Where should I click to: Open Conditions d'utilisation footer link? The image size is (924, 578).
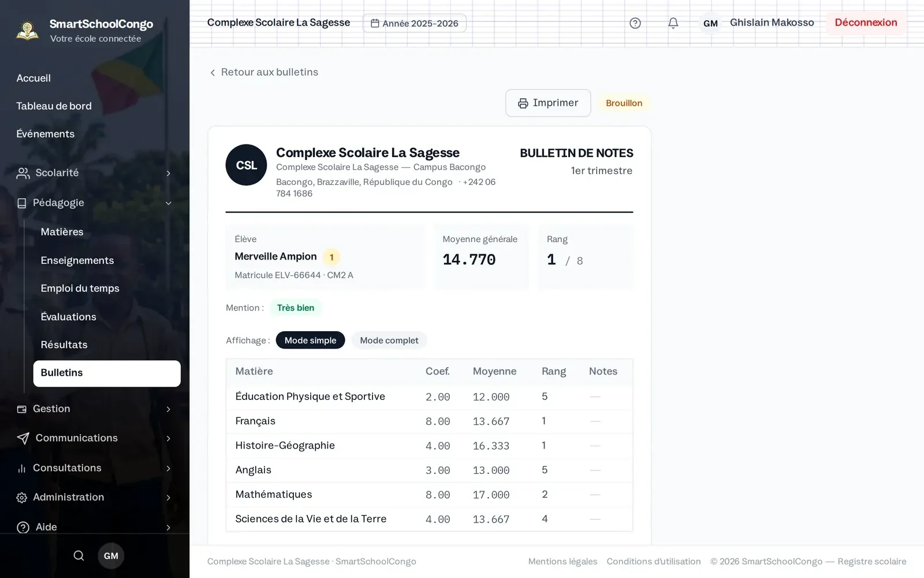(x=654, y=561)
